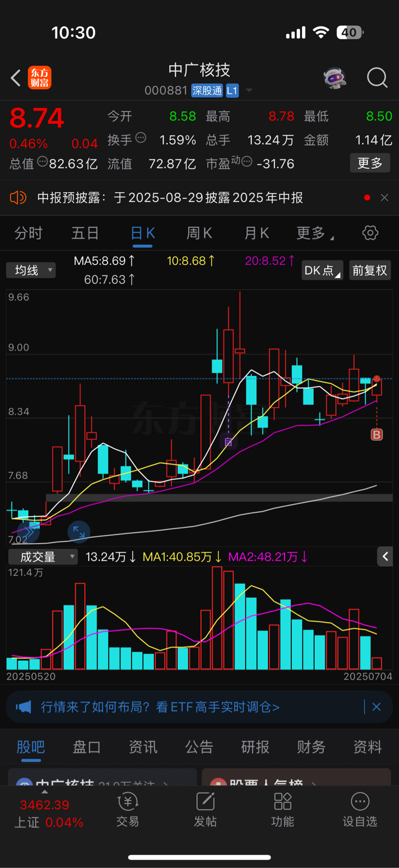Open the DK点 dropdown

click(322, 270)
